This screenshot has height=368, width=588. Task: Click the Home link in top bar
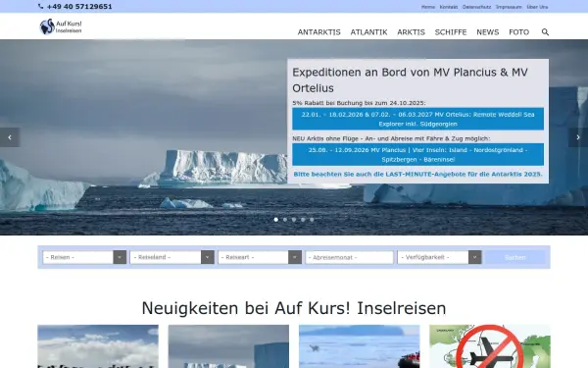(428, 7)
